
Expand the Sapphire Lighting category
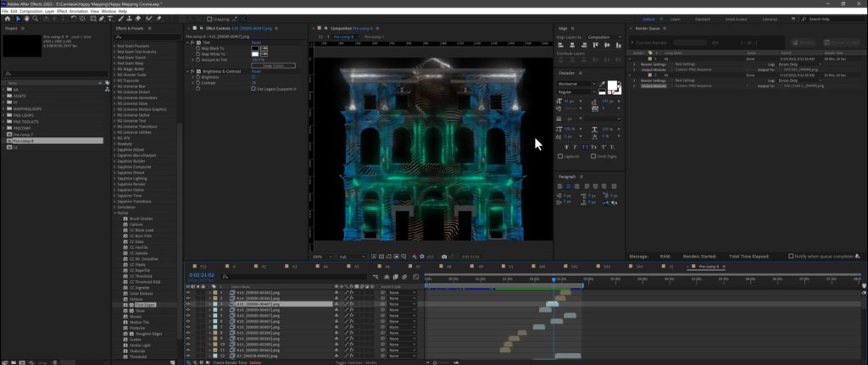click(x=114, y=179)
